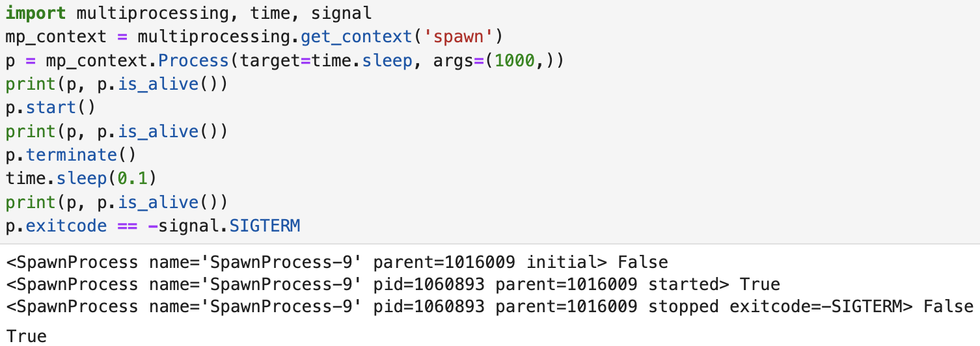Click the import keyword in the first line
This screenshot has height=346, width=980.
click(x=36, y=13)
